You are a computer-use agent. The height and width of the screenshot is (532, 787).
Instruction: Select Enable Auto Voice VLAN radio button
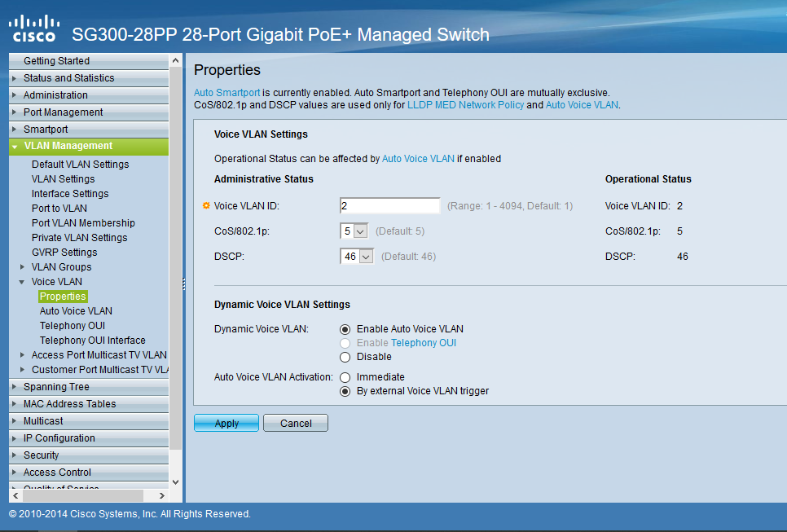[x=345, y=329]
